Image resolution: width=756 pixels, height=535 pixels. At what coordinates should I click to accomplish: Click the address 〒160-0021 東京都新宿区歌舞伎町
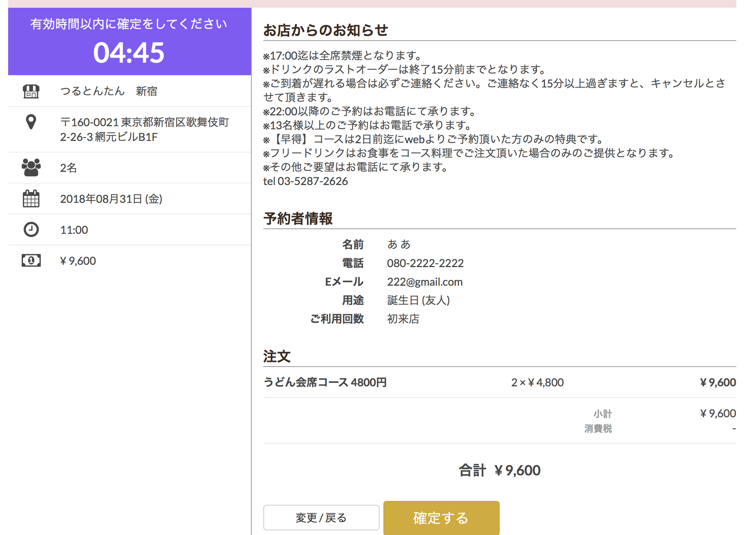click(144, 122)
